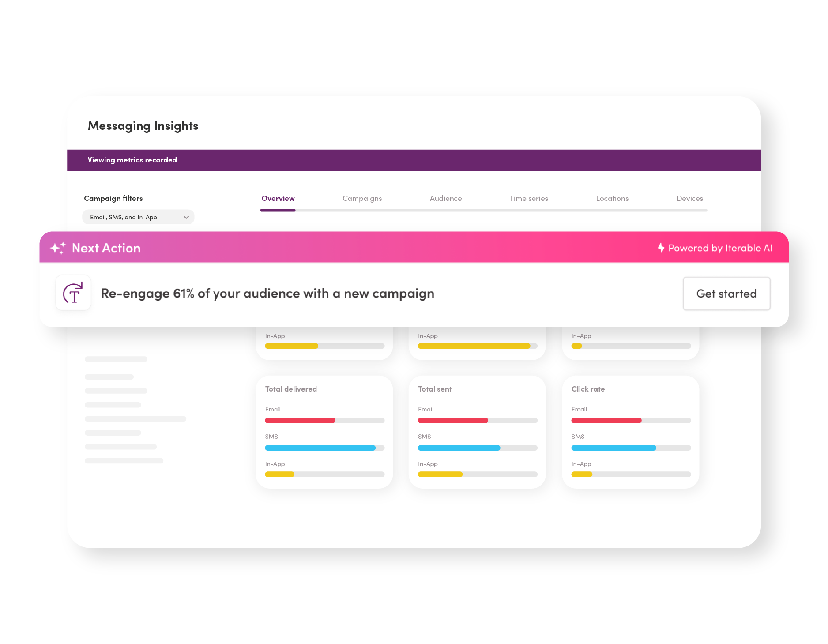Open the Devices tab
Screen dimensions: 828x644
(690, 199)
